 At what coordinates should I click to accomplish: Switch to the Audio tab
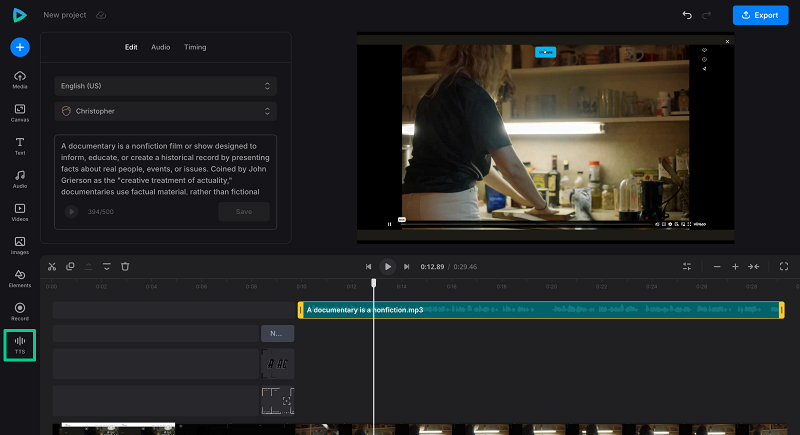(x=160, y=47)
